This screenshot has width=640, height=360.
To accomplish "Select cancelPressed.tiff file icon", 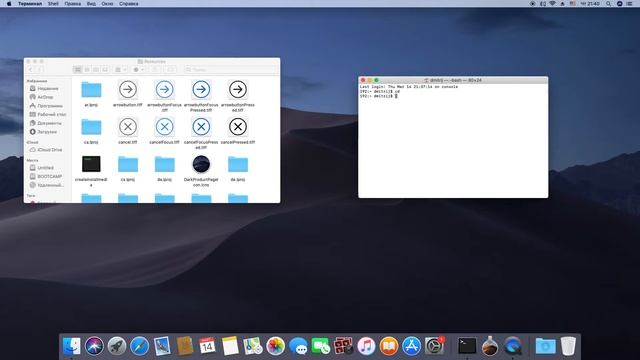I will (238, 127).
